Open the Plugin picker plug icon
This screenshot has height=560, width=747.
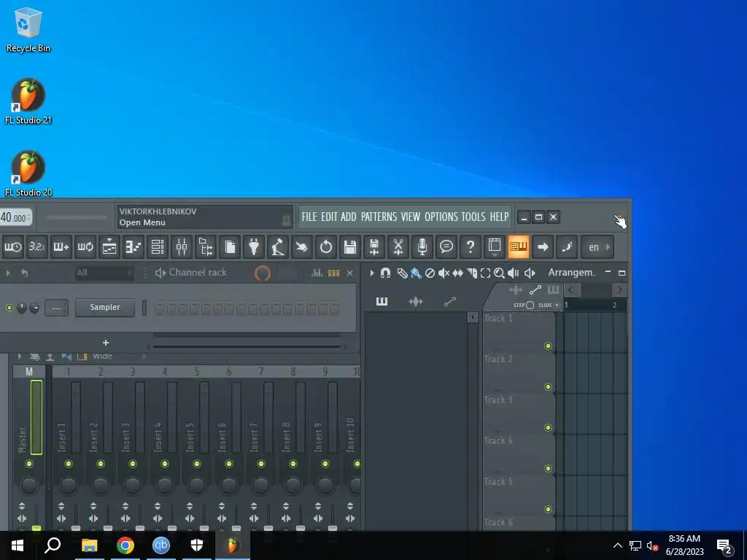(x=254, y=246)
